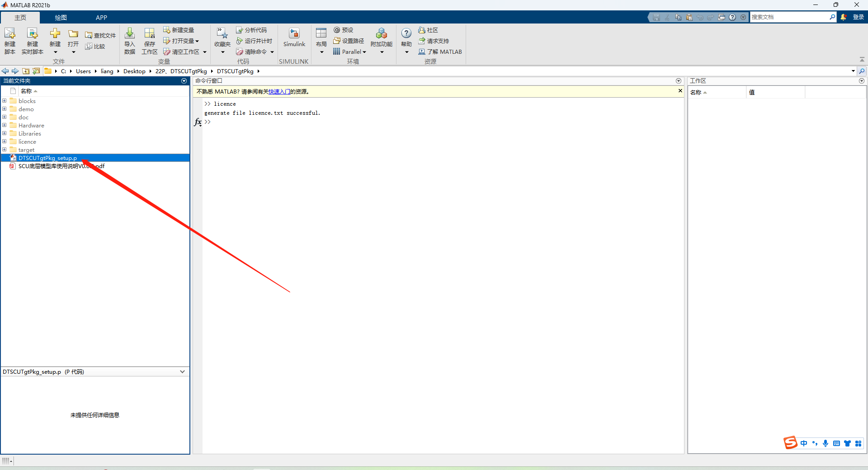
Task: Open the Layout (布局) button
Action: pyautogui.click(x=321, y=41)
